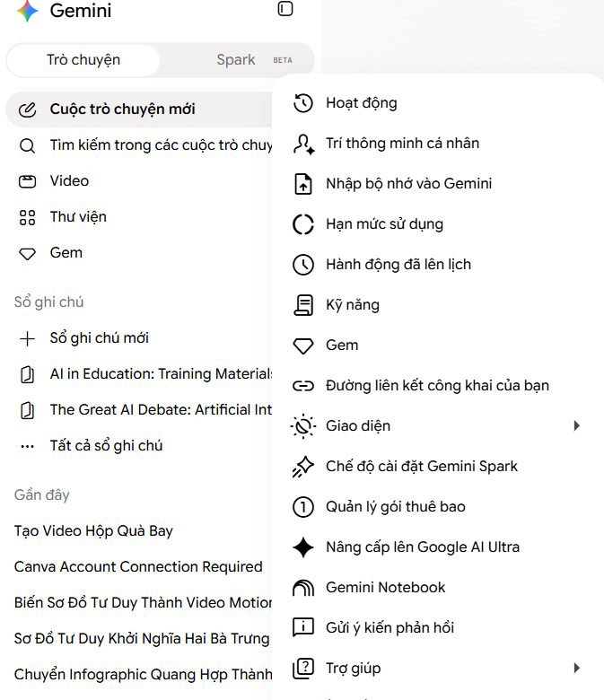Expand the Trợ giúp submenu arrow
The width and height of the screenshot is (604, 700).
pos(577,669)
